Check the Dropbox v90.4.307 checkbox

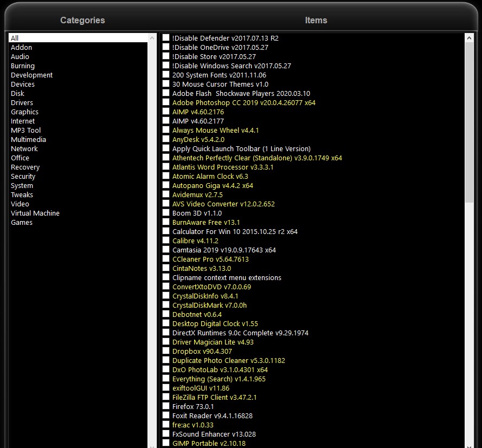[166, 350]
